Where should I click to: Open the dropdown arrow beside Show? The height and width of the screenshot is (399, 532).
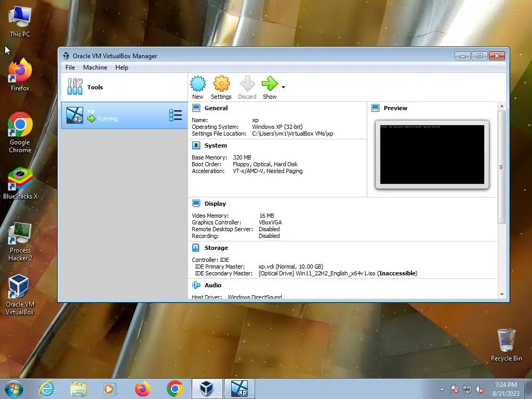click(283, 87)
